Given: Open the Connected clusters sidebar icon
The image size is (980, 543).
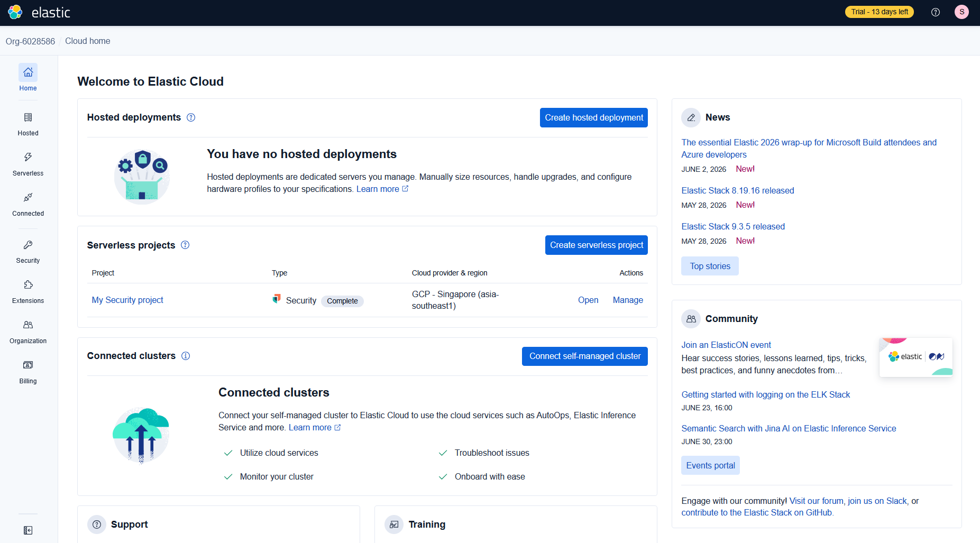Looking at the screenshot, I should point(28,197).
